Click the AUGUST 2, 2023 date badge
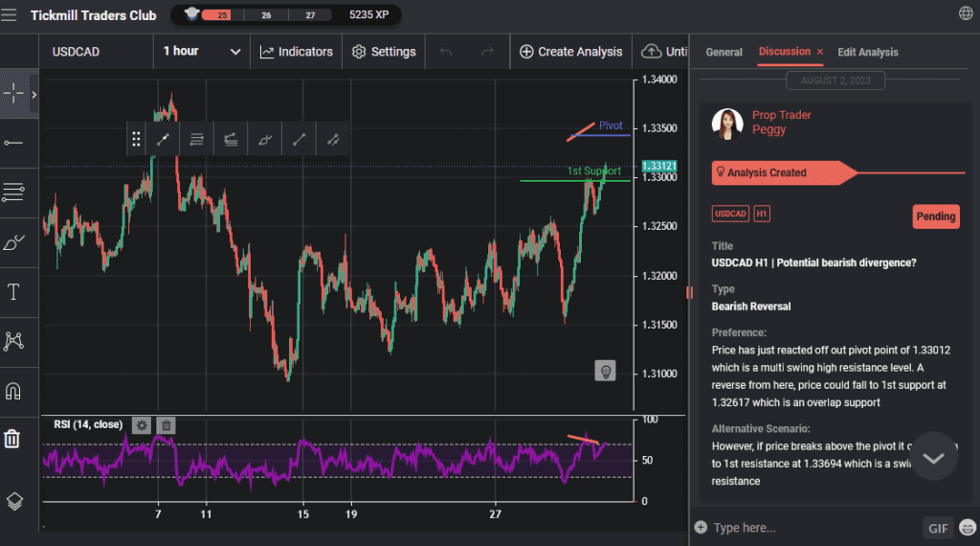 (x=835, y=80)
